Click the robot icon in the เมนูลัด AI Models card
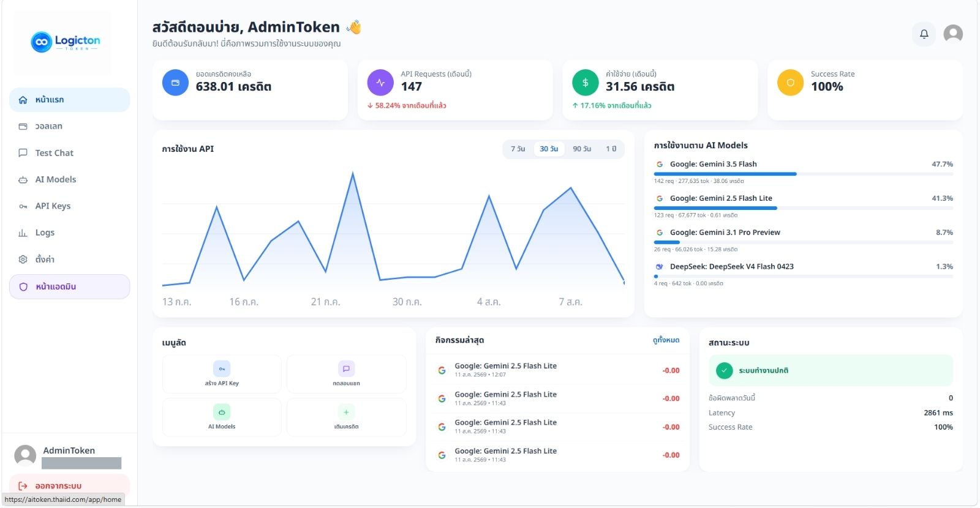Image resolution: width=980 pixels, height=508 pixels. (222, 412)
